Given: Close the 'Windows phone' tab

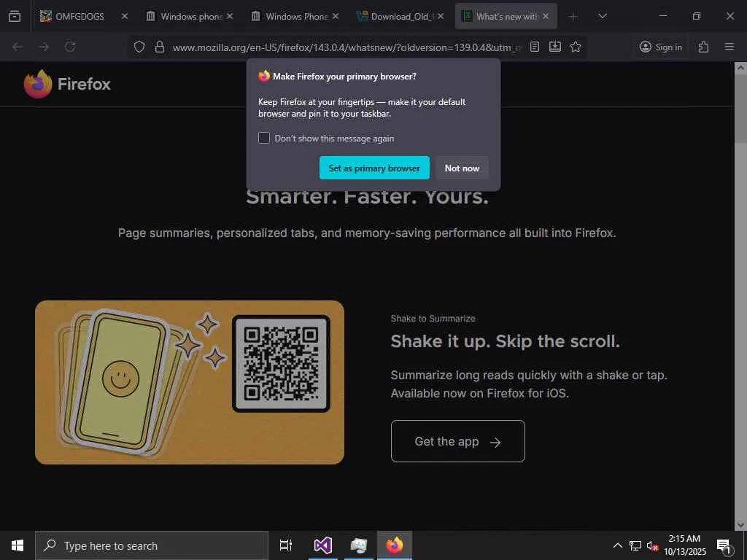Looking at the screenshot, I should click(x=230, y=16).
